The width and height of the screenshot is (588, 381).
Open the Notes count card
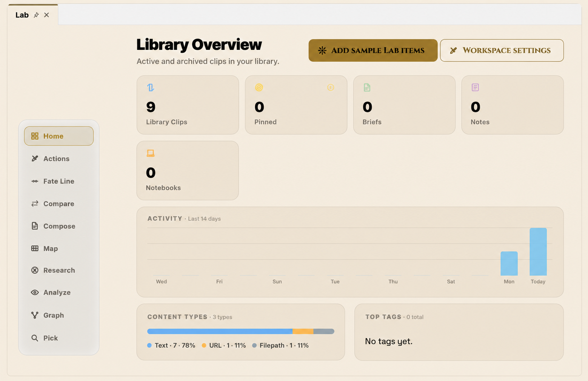point(513,105)
